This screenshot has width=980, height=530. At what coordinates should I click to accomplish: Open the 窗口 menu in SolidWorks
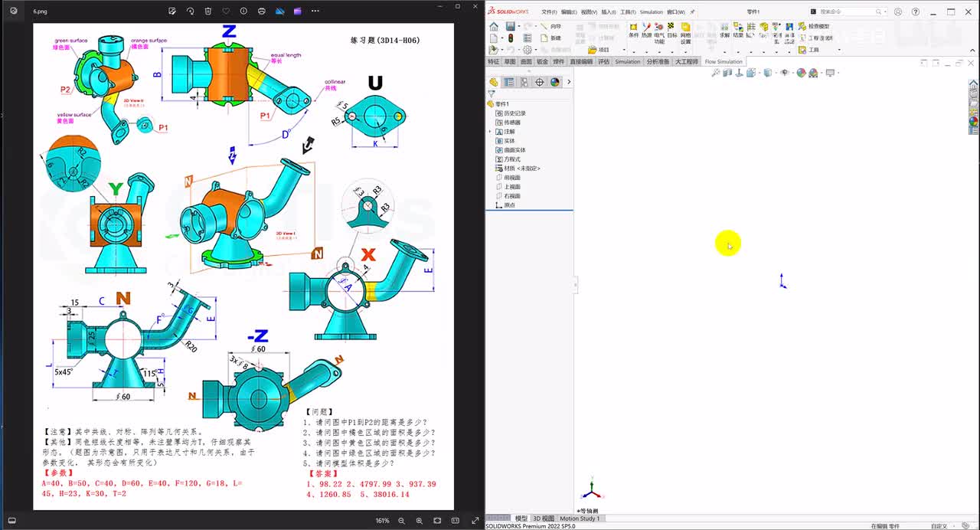coord(676,12)
